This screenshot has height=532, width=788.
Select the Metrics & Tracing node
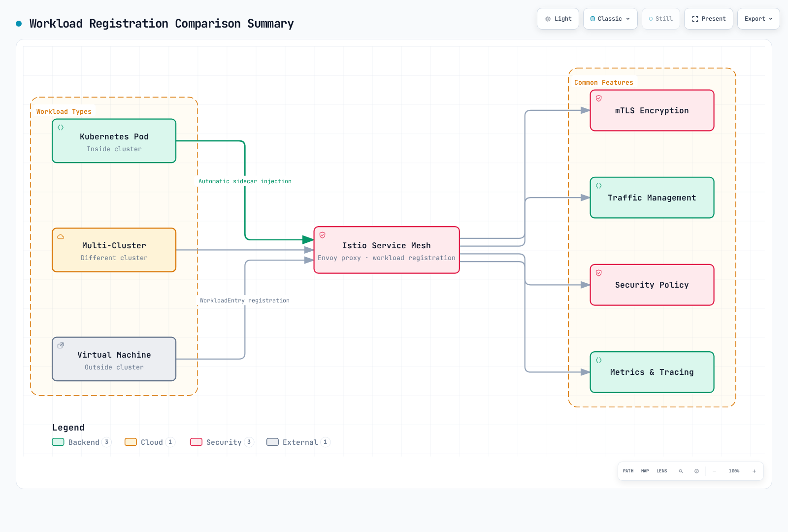click(652, 372)
